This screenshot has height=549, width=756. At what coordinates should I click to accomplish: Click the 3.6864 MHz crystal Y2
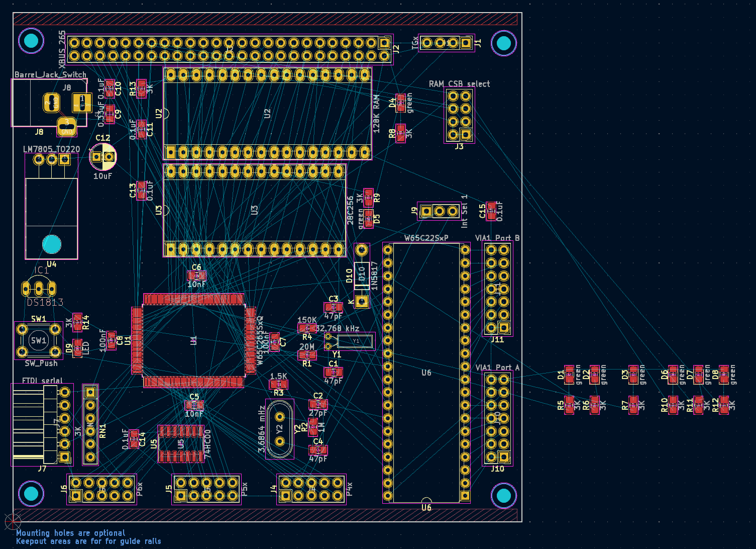280,429
